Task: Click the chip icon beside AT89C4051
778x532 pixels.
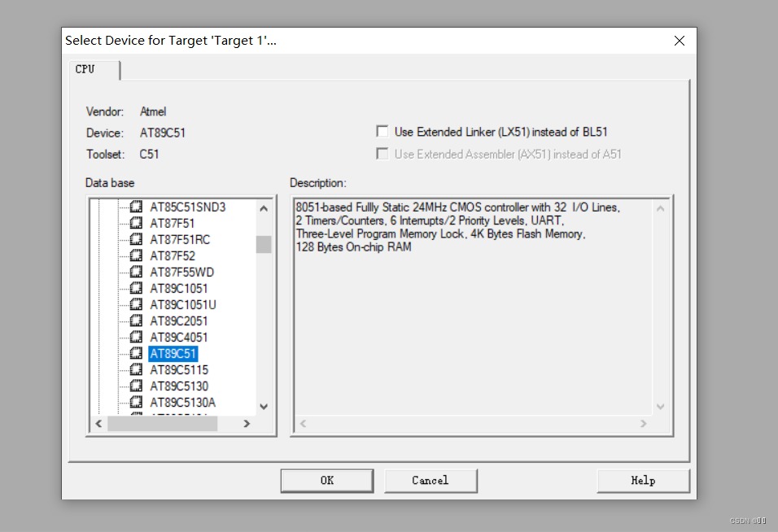Action: point(136,337)
